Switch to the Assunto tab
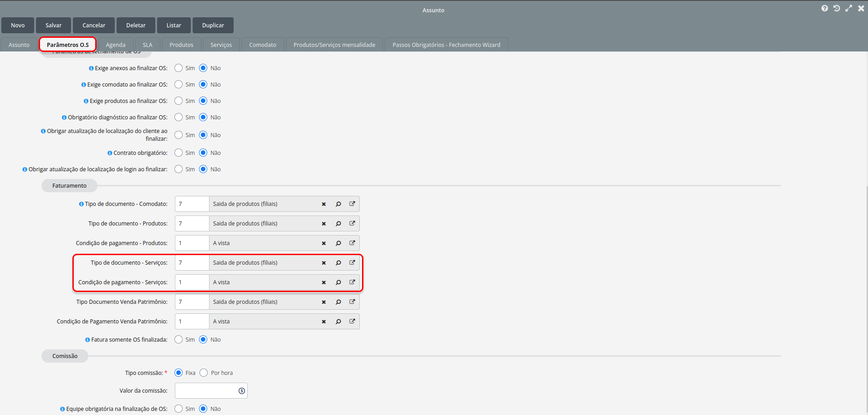Screen dimensions: 868x415 point(19,45)
